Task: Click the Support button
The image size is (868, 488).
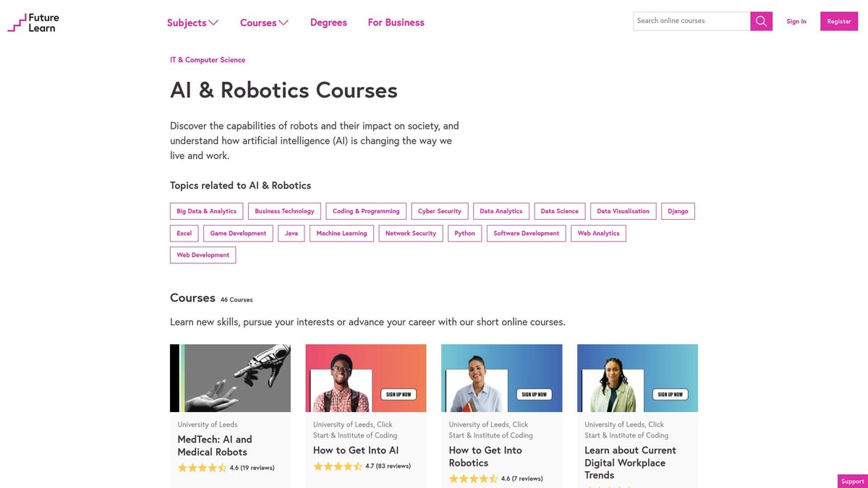Action: 852,481
